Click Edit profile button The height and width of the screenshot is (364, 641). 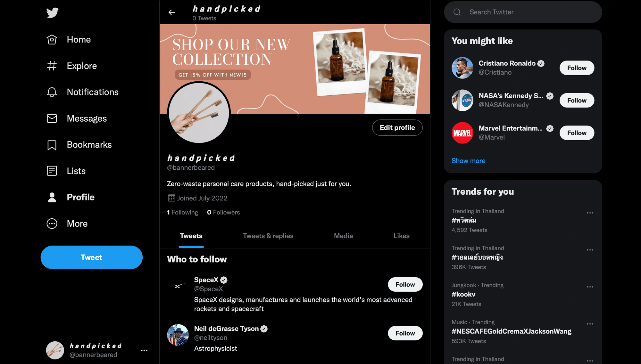(x=397, y=127)
